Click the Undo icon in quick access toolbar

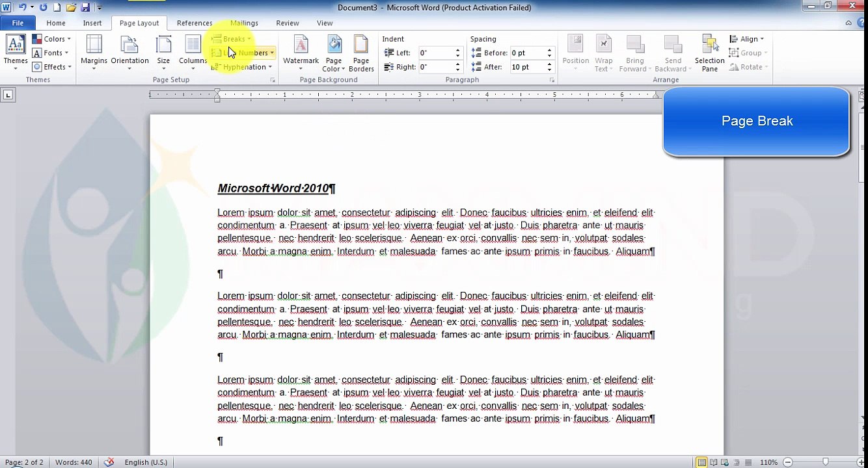coord(23,7)
